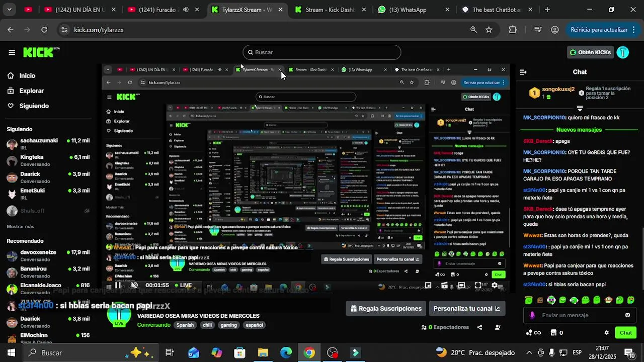Pause the stream player

pyautogui.click(x=117, y=285)
